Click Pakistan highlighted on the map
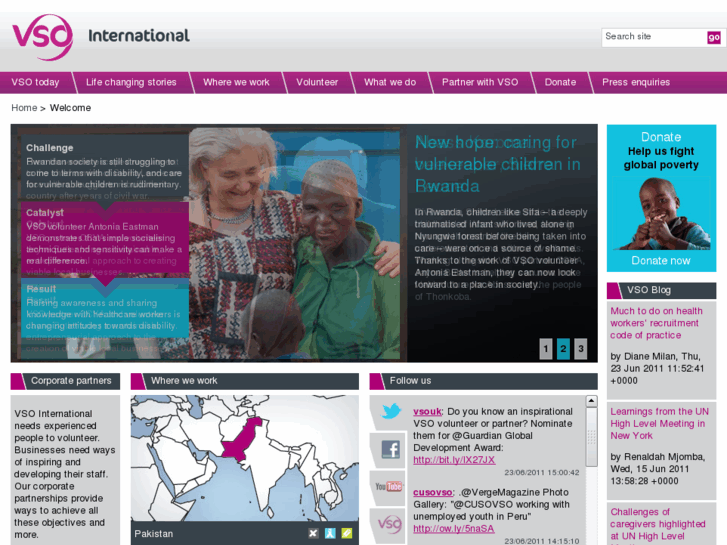The image size is (727, 545). coord(243,440)
